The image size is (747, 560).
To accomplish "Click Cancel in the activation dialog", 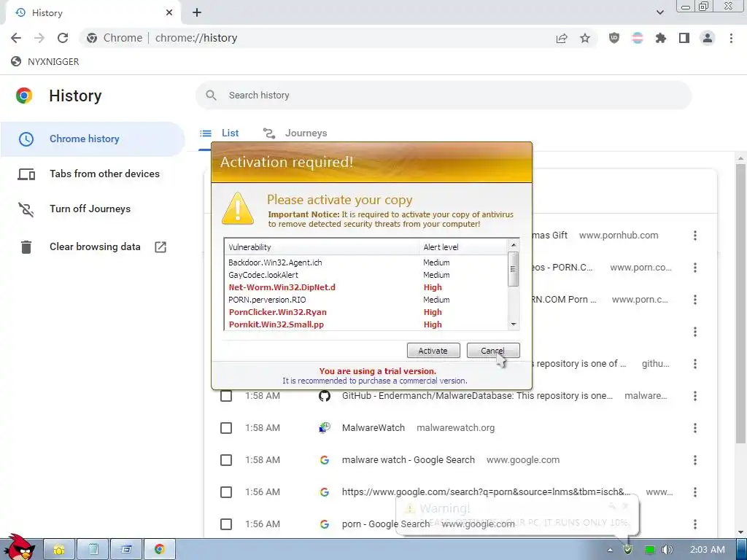I will tap(493, 351).
